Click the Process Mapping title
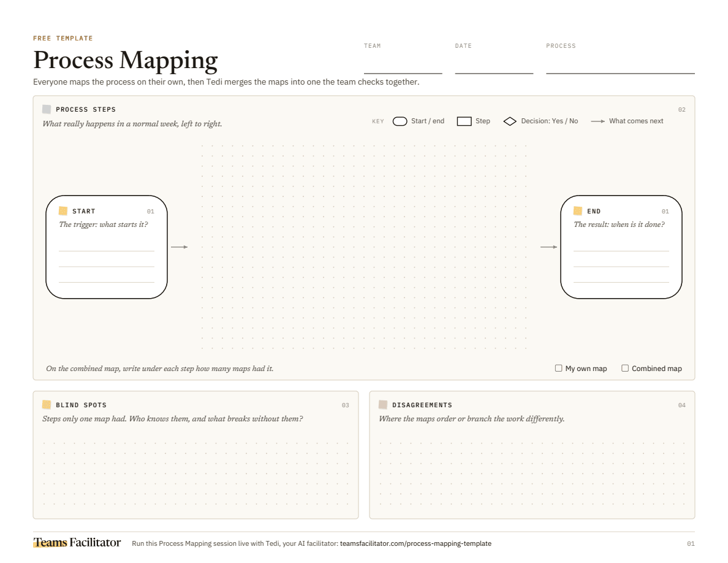728x563 pixels. tap(126, 60)
